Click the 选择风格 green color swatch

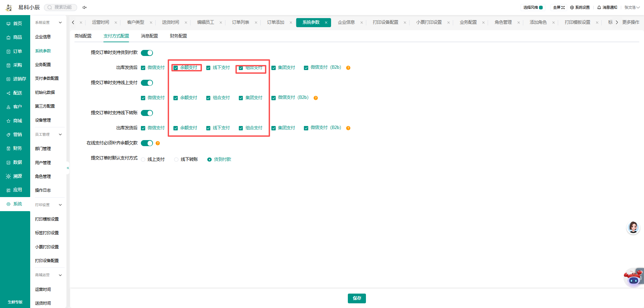pyautogui.click(x=541, y=7)
